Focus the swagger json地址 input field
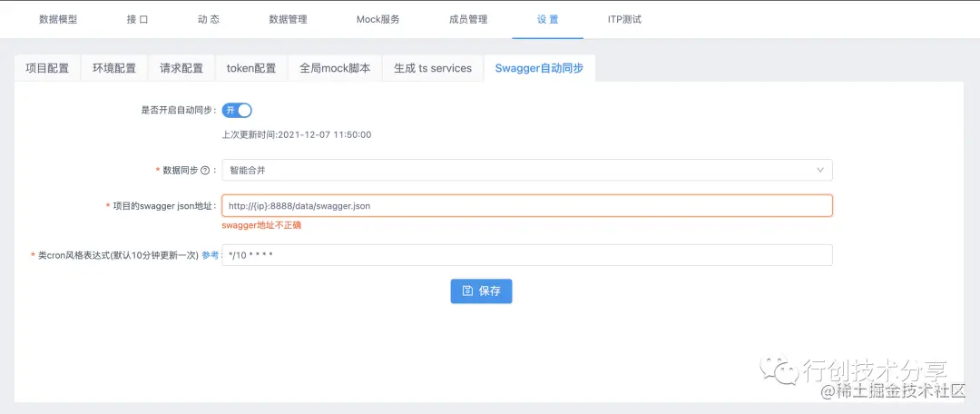The width and height of the screenshot is (980, 414). point(527,206)
